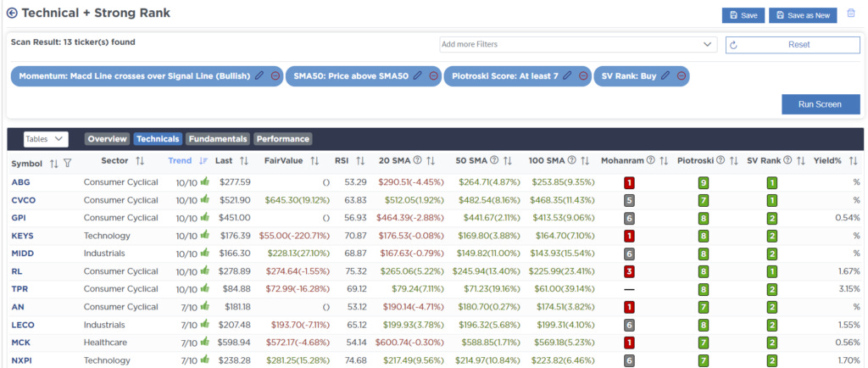Screen dimensions: 868x368
Task: Sort by 50 SMA column arrows
Action: 508,161
